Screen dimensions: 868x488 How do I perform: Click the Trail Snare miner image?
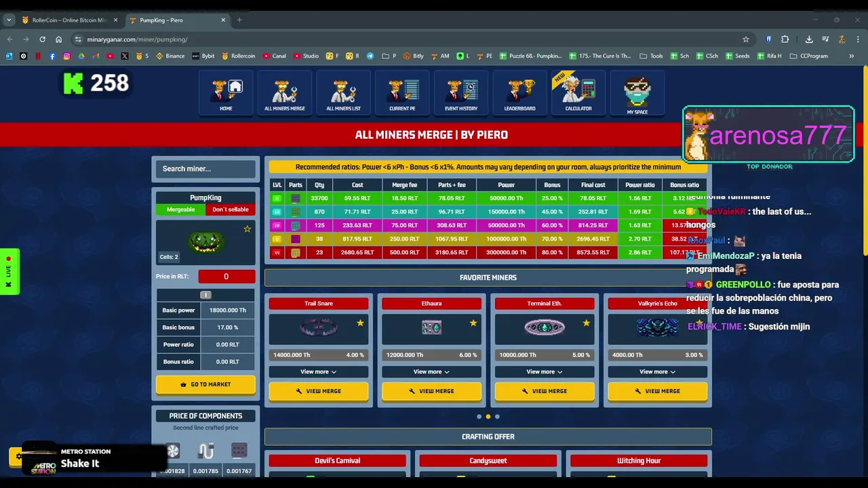tap(319, 328)
